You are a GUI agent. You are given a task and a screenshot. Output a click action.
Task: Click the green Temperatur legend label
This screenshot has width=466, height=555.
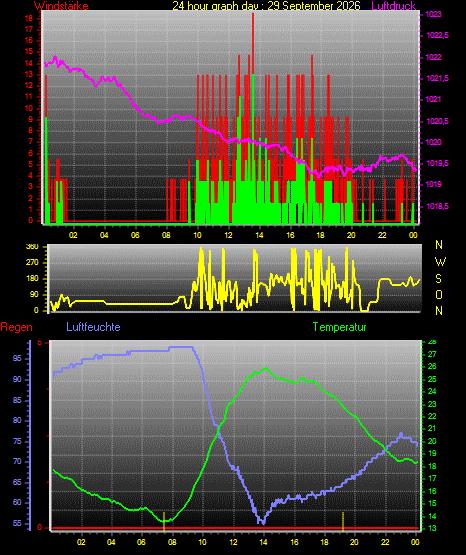(x=339, y=327)
